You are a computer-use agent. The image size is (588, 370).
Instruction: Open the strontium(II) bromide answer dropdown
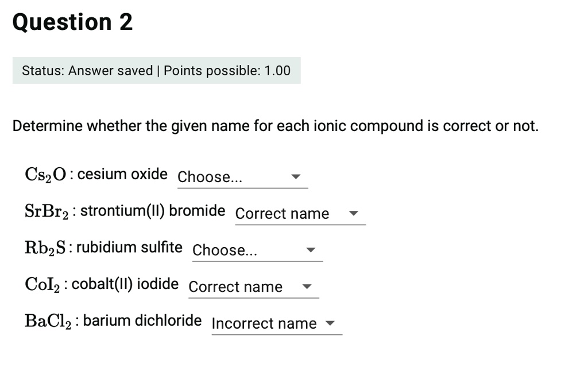point(299,214)
